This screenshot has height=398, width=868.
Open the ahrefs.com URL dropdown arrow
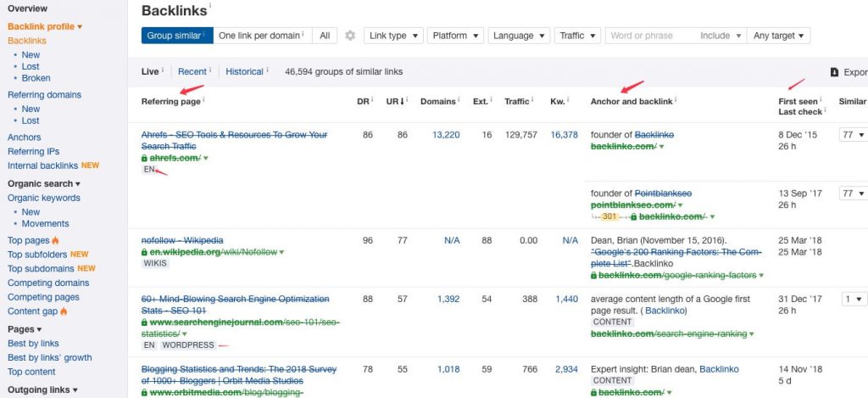pos(206,159)
